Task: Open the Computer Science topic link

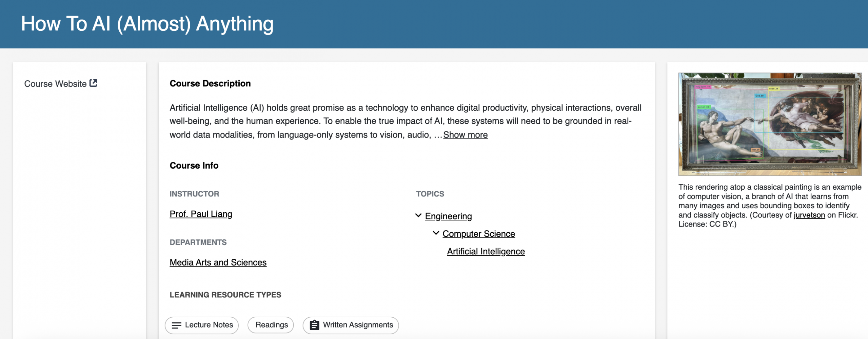Action: (478, 234)
